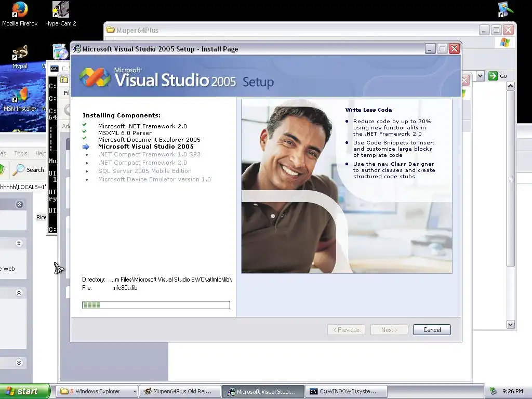532x399 pixels.
Task: Click the CD installer desktop icon beside Mypal
Action: point(60,51)
